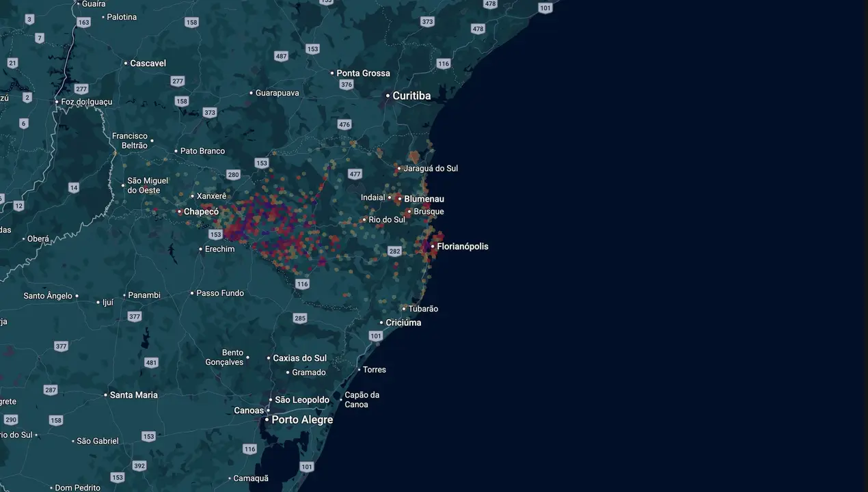Click the Brusque town label
This screenshot has height=492, width=868.
[429, 212]
